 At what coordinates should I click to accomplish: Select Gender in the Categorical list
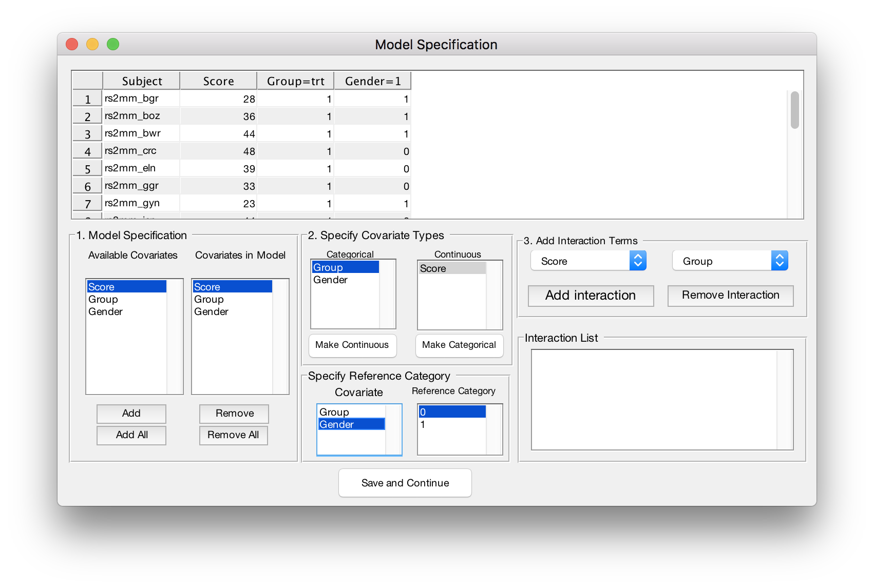[x=331, y=280]
